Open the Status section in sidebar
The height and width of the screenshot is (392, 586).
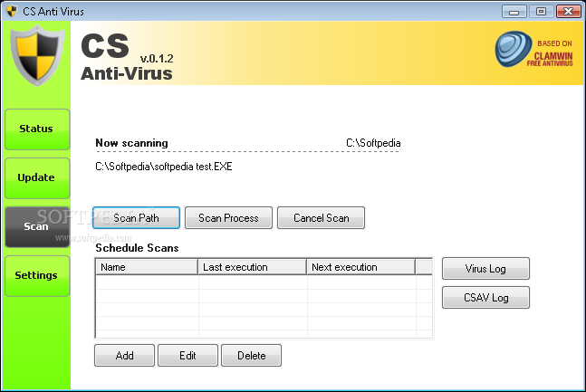pyautogui.click(x=37, y=129)
